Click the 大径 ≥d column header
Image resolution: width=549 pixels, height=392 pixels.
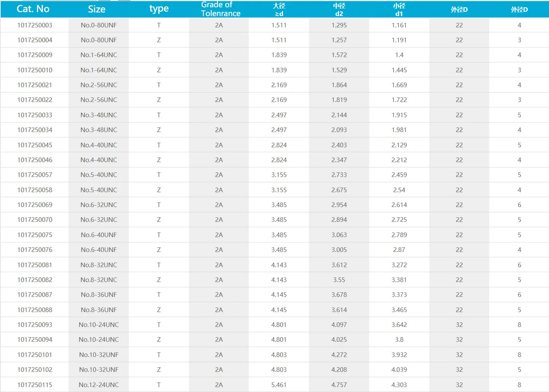coord(279,10)
